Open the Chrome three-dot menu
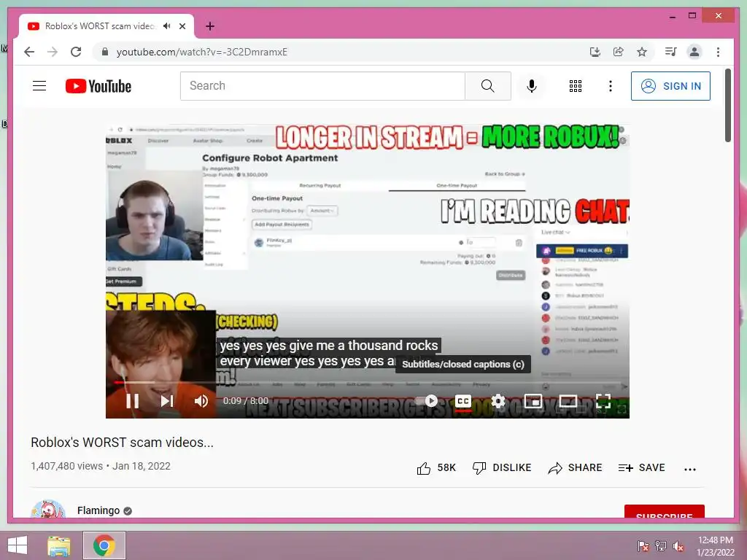Image resolution: width=747 pixels, height=560 pixels. pos(718,52)
